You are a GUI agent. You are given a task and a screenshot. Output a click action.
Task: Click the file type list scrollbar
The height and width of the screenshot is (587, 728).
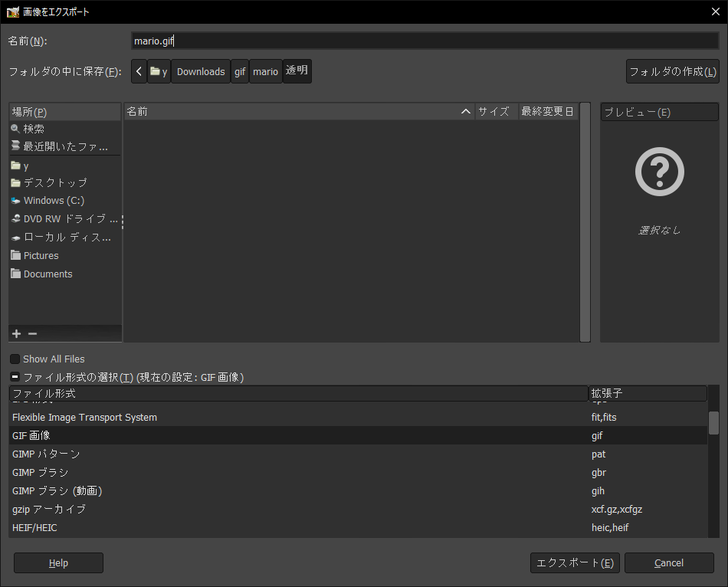click(x=713, y=423)
